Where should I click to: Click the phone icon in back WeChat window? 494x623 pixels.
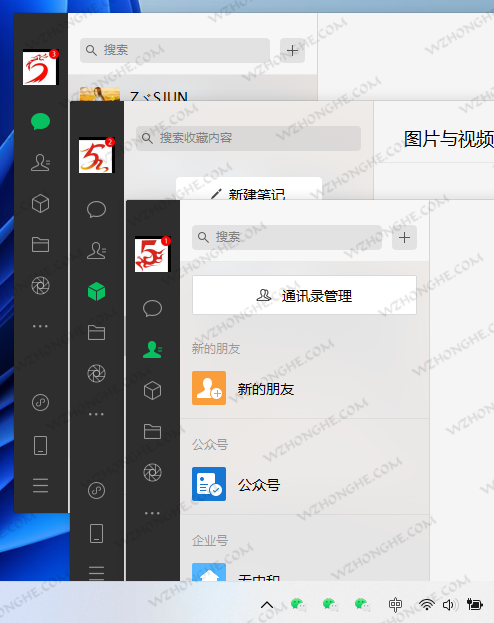click(x=41, y=445)
